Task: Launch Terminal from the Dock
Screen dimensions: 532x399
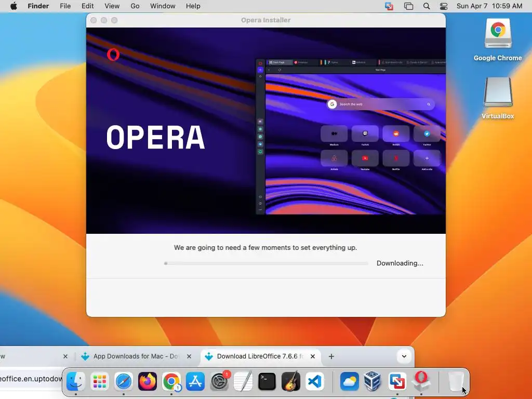Action: tap(267, 381)
